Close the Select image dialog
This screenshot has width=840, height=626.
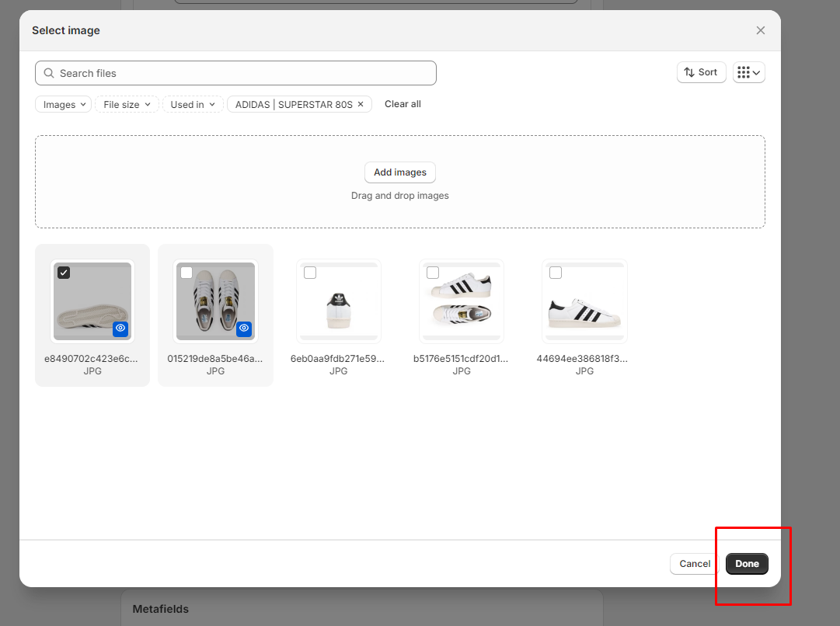pos(760,30)
